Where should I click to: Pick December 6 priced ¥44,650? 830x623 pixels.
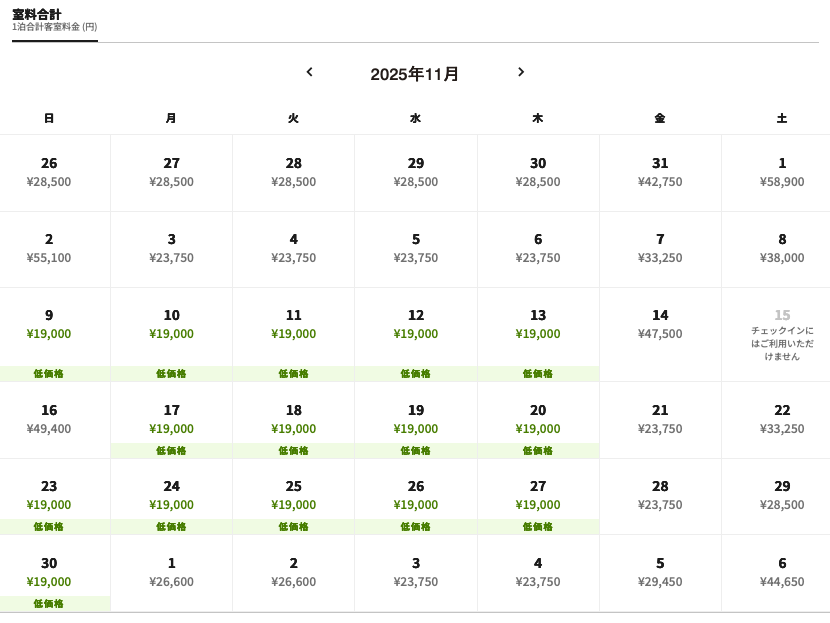point(781,572)
